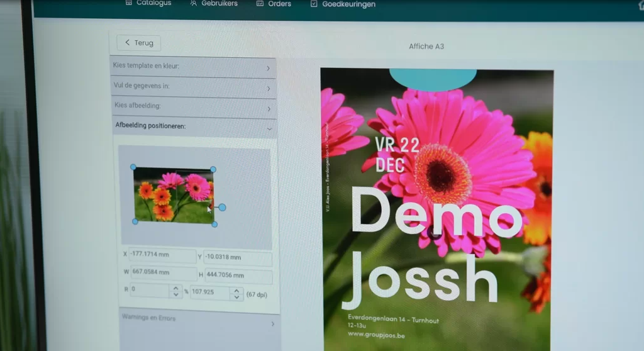This screenshot has height=351, width=644.
Task: Click the www.groupjoos.be text on poster
Action: [x=376, y=335]
